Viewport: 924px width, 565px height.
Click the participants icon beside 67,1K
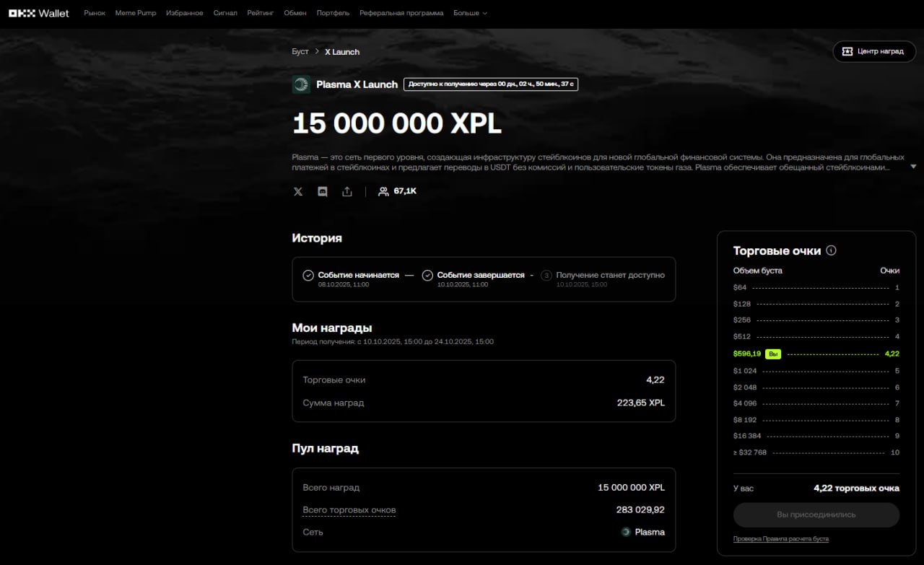383,191
